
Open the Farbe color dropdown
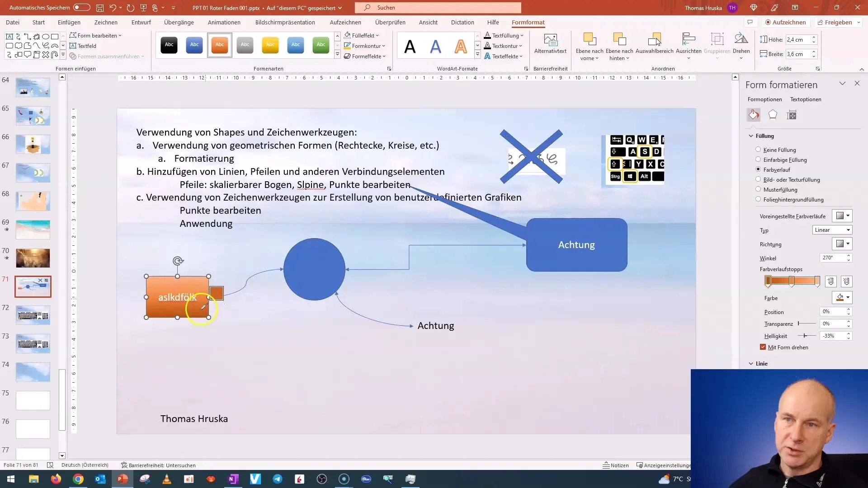coord(842,298)
